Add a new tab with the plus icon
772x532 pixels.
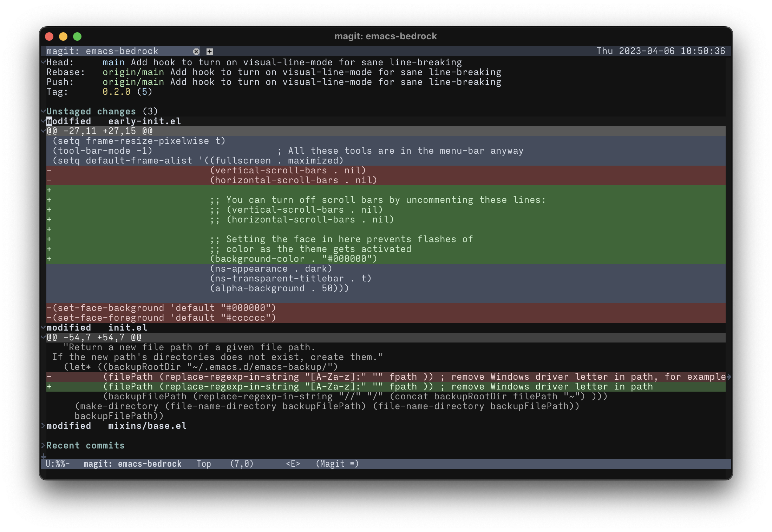point(210,52)
